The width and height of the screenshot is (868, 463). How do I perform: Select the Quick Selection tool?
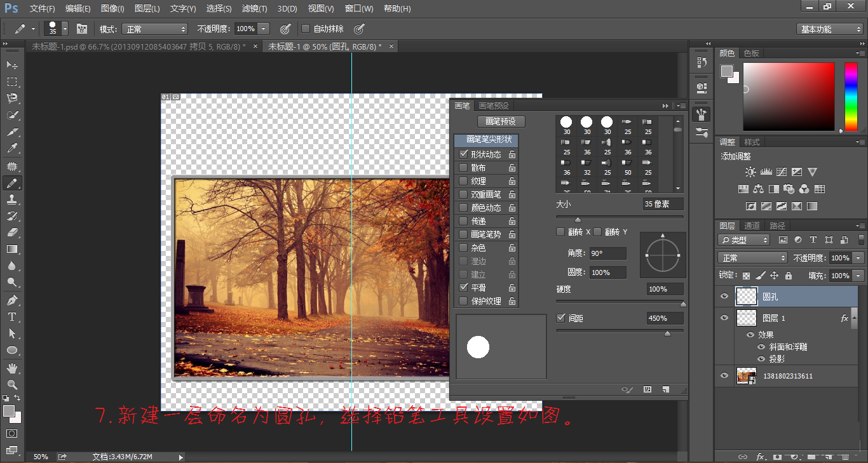click(x=12, y=115)
